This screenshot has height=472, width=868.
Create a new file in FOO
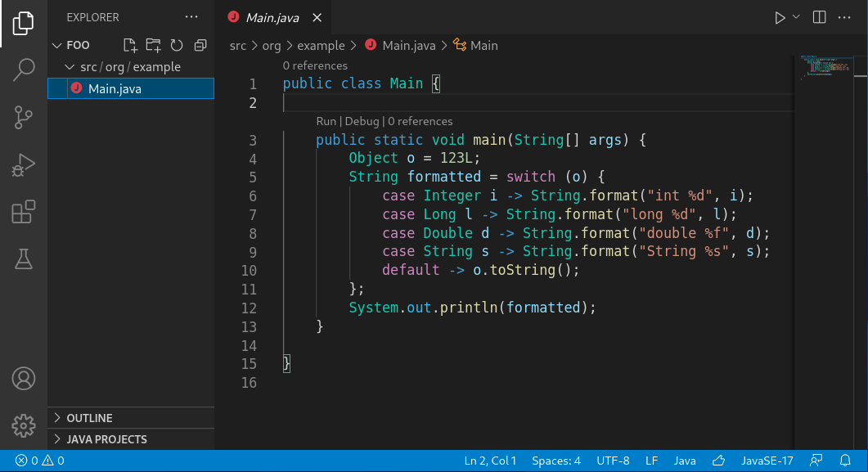pyautogui.click(x=128, y=45)
